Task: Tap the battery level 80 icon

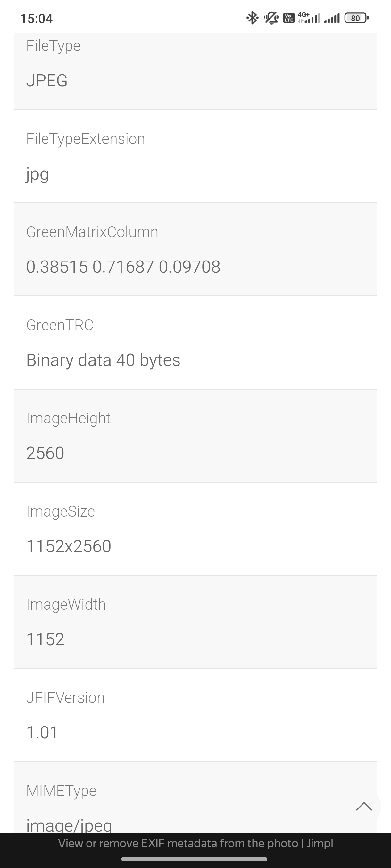Action: [x=356, y=18]
